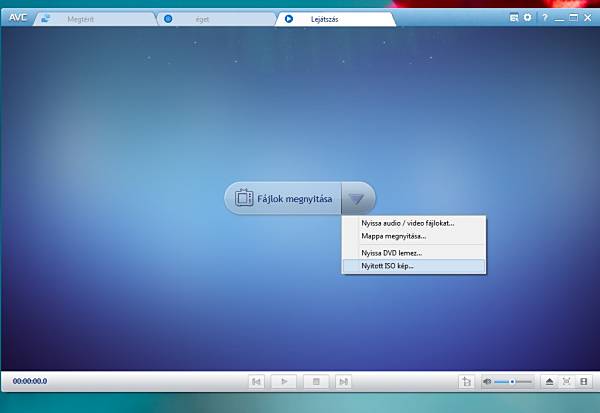This screenshot has width=600, height=413.
Task: Choose Mappa megnyitása... menu entry
Action: (x=414, y=236)
